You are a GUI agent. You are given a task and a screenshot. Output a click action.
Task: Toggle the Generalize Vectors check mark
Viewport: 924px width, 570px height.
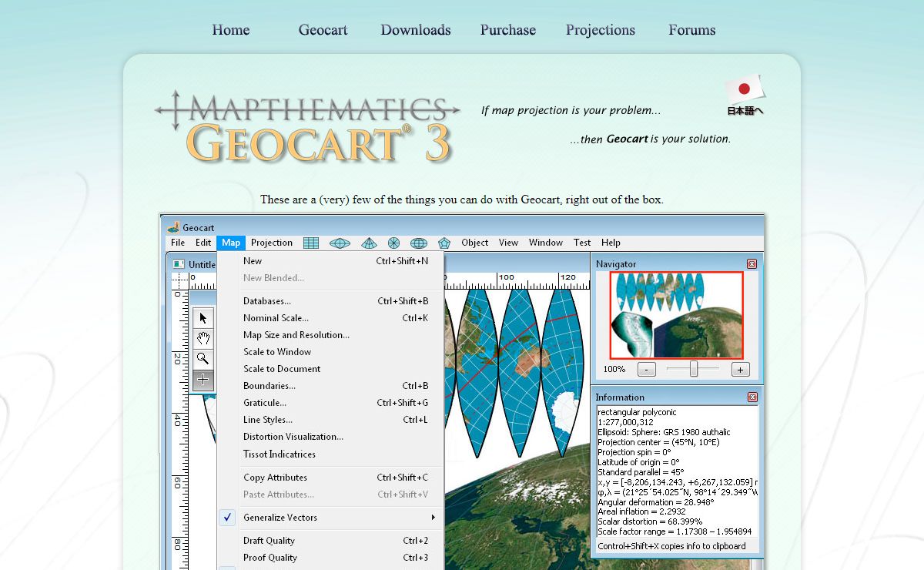(x=228, y=518)
